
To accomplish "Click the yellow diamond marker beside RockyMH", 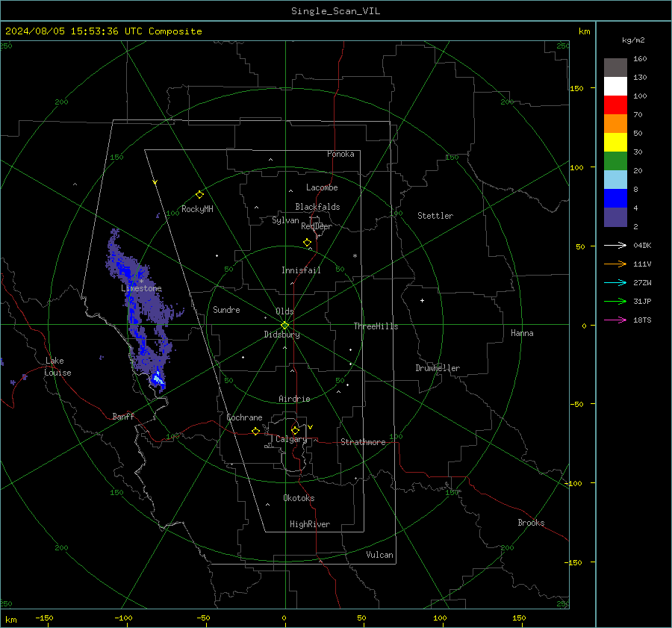I will (x=199, y=195).
